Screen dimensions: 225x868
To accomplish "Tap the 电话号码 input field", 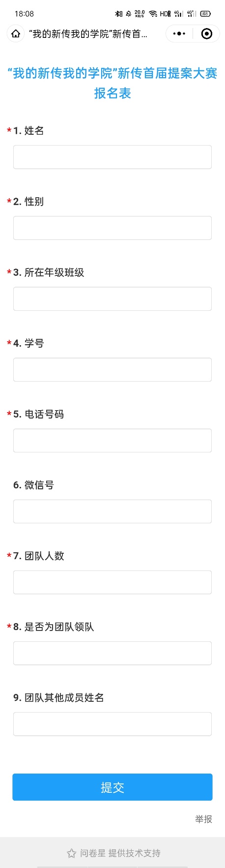I will coord(112,440).
